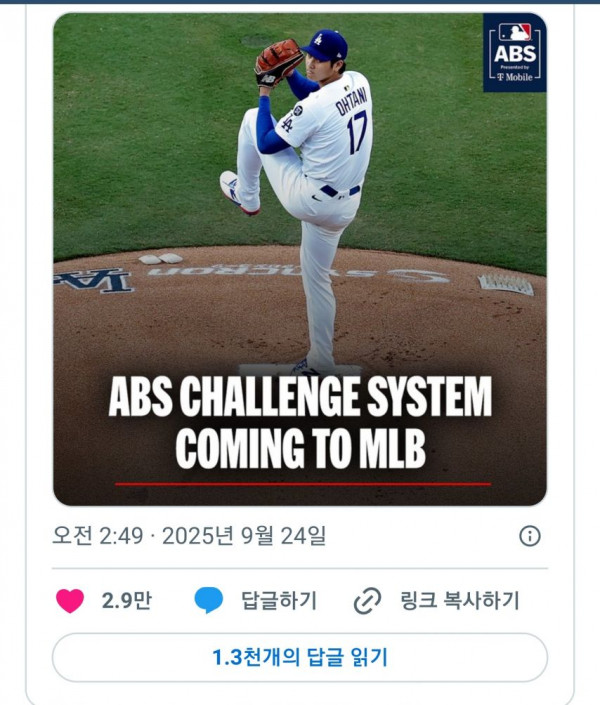The height and width of the screenshot is (705, 600).
Task: Open the ABS Challenge System tweet image
Action: pyautogui.click(x=300, y=259)
